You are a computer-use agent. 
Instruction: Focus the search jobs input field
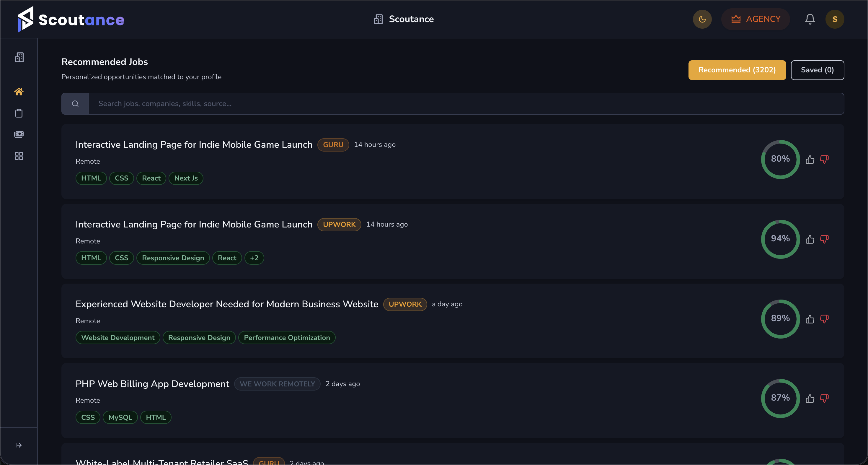tap(466, 103)
